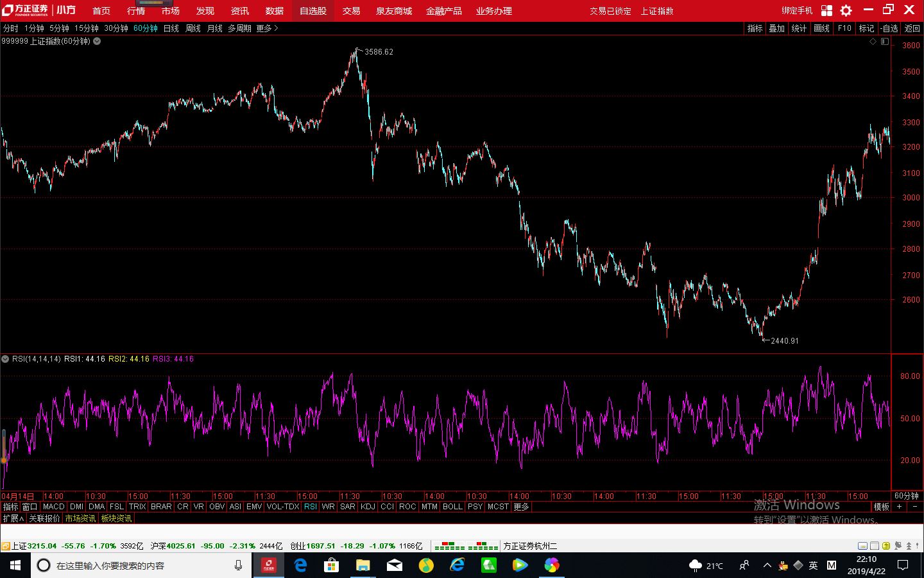Click the plus zoom button beside 模板
Image resolution: width=924 pixels, height=578 pixels.
(x=900, y=507)
